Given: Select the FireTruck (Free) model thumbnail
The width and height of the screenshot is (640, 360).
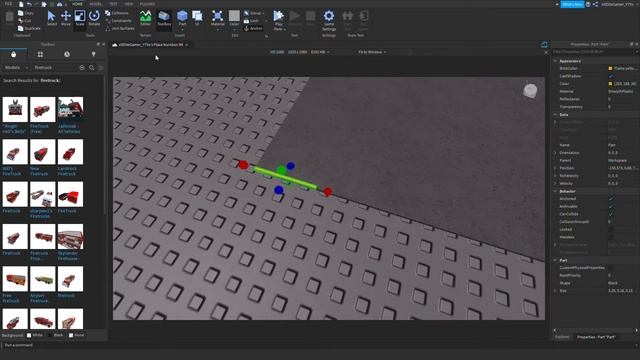Looking at the screenshot, I should click(x=42, y=109).
